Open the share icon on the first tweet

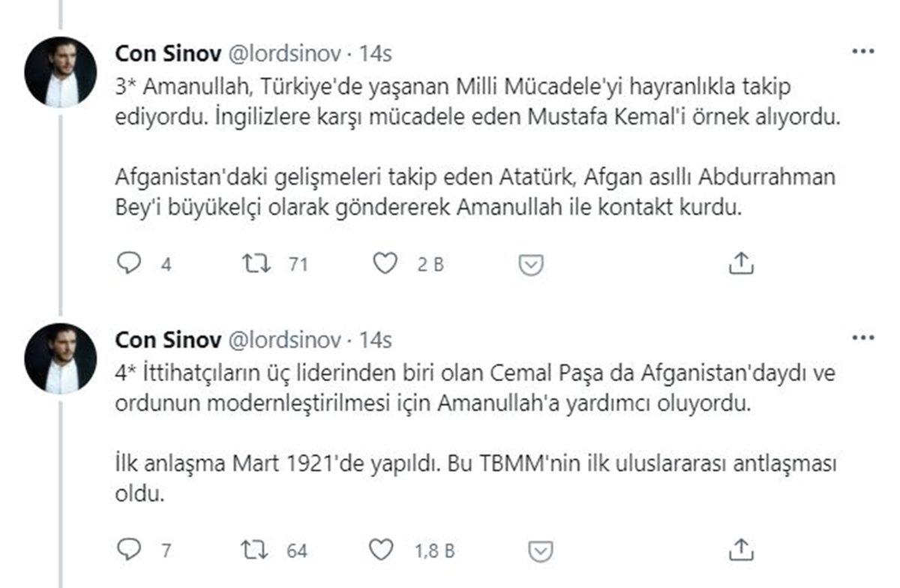[742, 262]
